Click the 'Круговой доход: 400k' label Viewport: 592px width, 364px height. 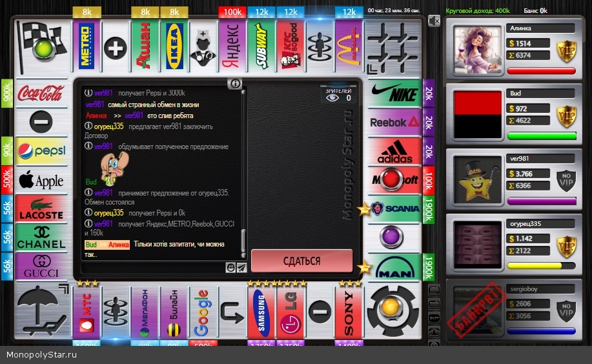pos(478,10)
